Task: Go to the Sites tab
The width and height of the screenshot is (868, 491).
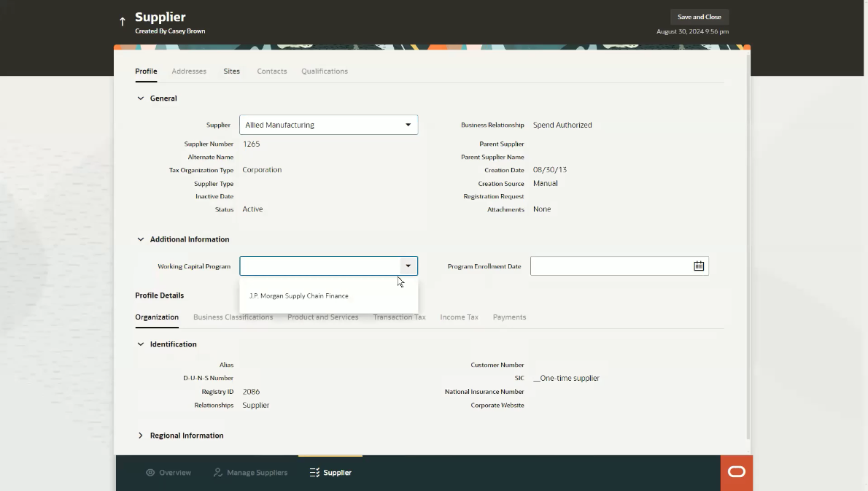Action: tap(231, 71)
